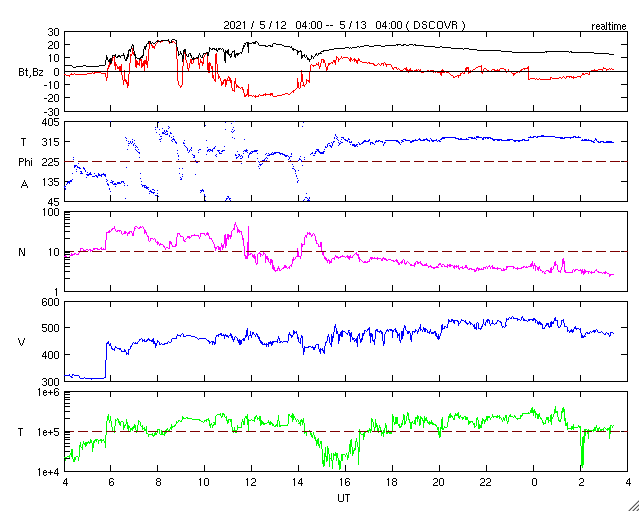This screenshot has height=512, width=640.
Task: Click the '16' hour tick on UT axis
Action: [346, 482]
